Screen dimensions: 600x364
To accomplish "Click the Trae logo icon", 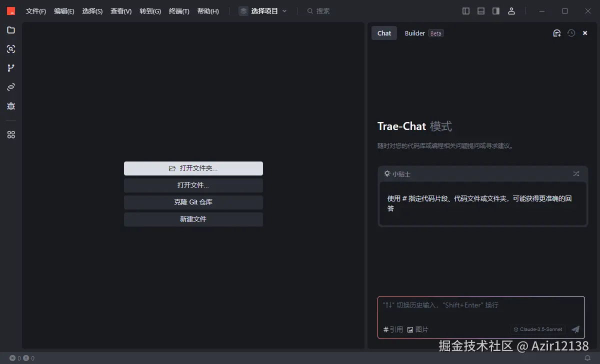I will click(11, 11).
